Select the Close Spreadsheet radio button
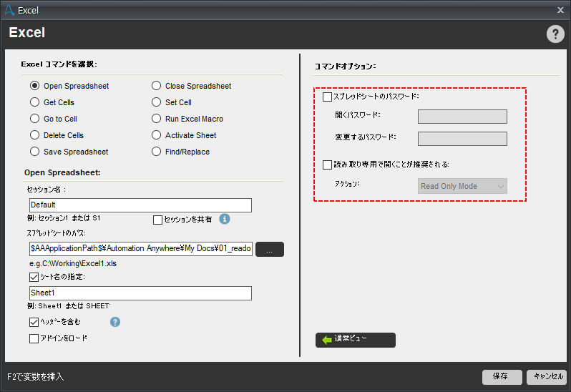This screenshot has width=571, height=392. pos(156,86)
